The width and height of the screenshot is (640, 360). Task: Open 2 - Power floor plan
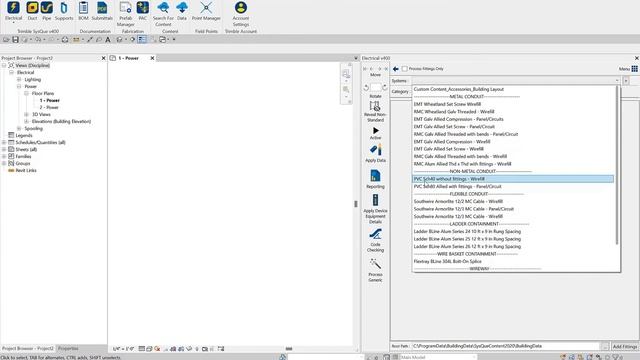49,107
